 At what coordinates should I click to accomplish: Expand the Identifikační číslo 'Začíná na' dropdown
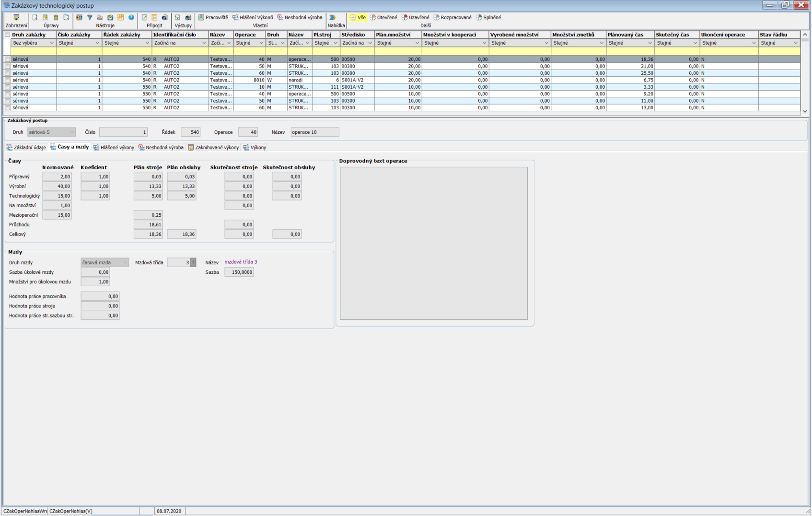click(x=204, y=43)
